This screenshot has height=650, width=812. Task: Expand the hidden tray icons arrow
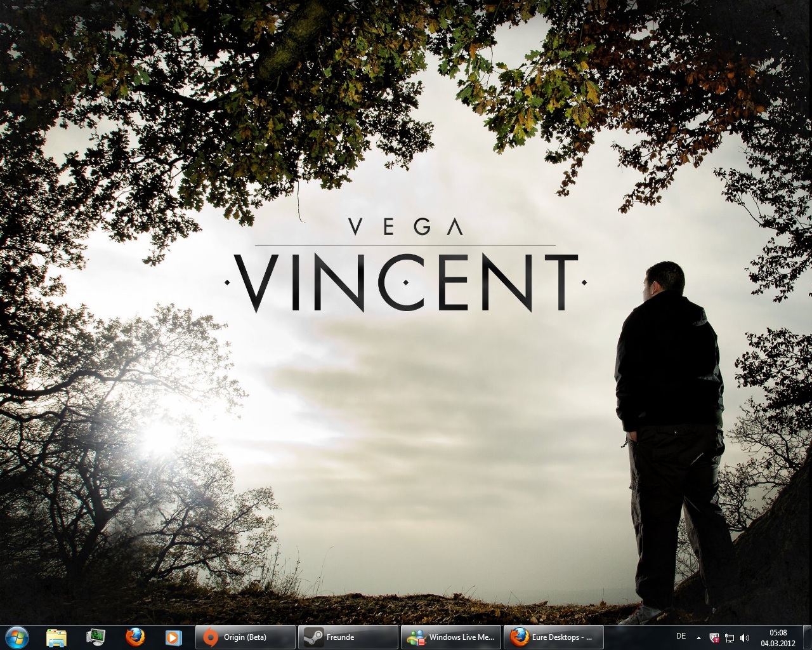699,637
